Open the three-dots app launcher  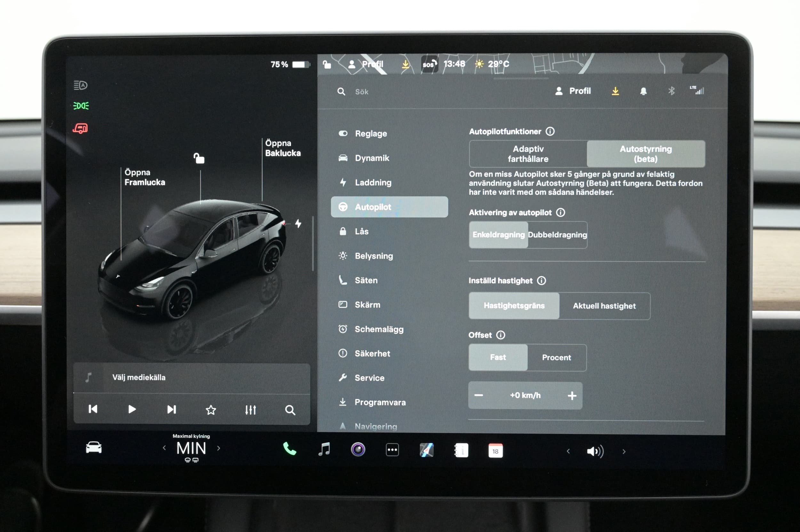[392, 450]
